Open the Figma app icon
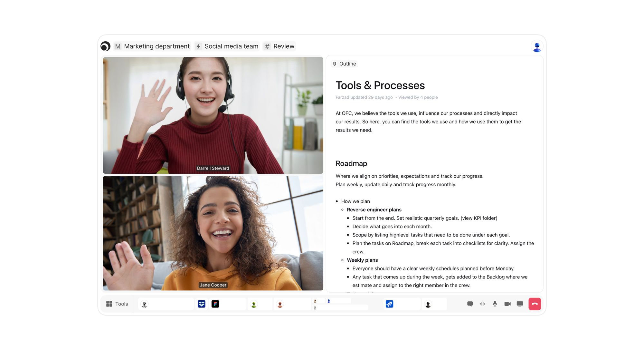The image size is (644, 350). click(x=215, y=304)
